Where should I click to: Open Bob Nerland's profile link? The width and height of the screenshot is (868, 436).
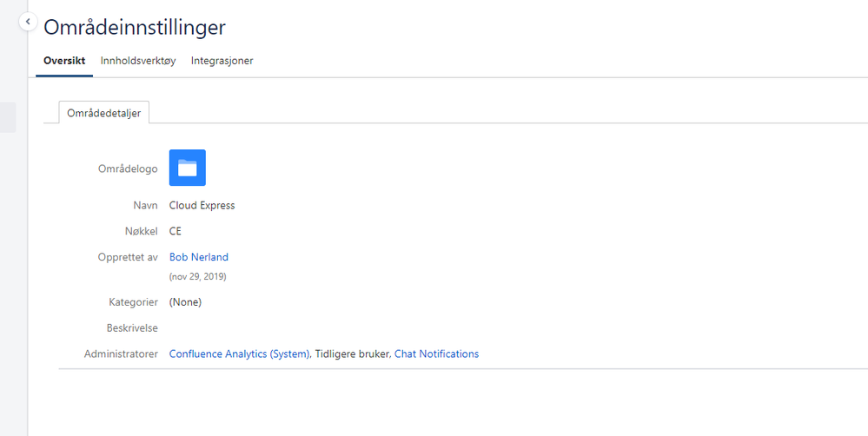tap(199, 257)
